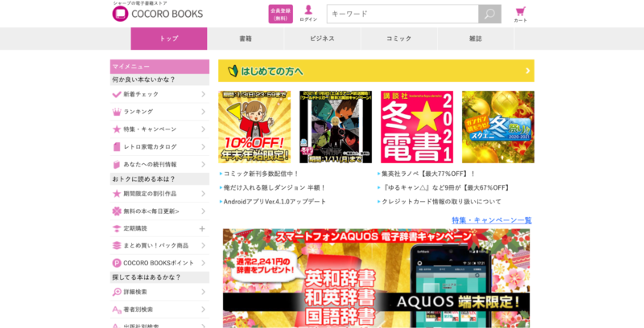Open the AndroidアプリVer.4.1.0アップデート link
Image resolution: width=644 pixels, height=328 pixels.
pyautogui.click(x=275, y=202)
